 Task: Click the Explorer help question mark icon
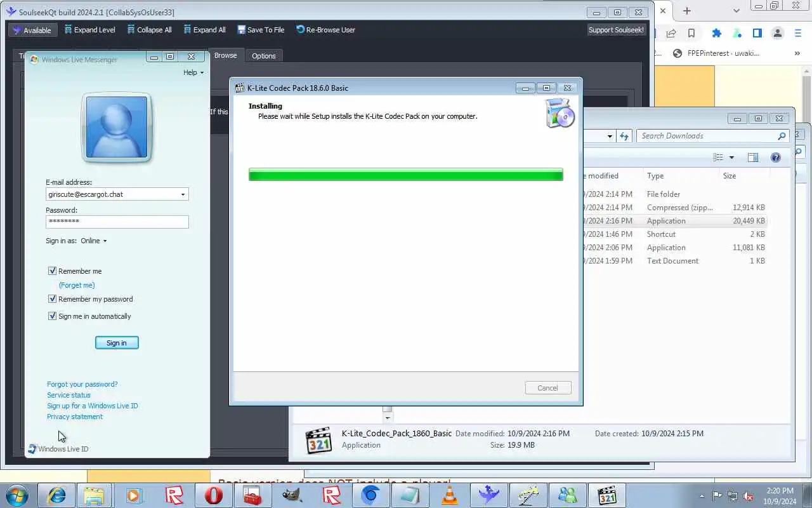775,157
